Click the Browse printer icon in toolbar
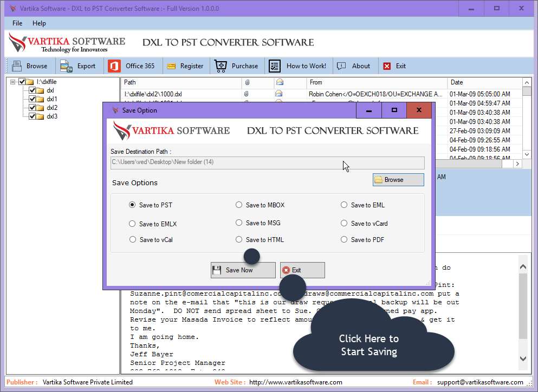 click(17, 66)
